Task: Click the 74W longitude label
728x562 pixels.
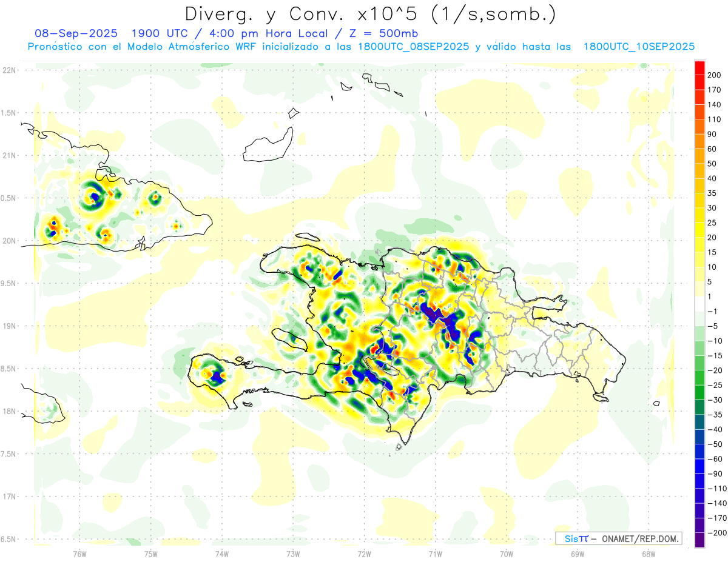Action: point(222,554)
